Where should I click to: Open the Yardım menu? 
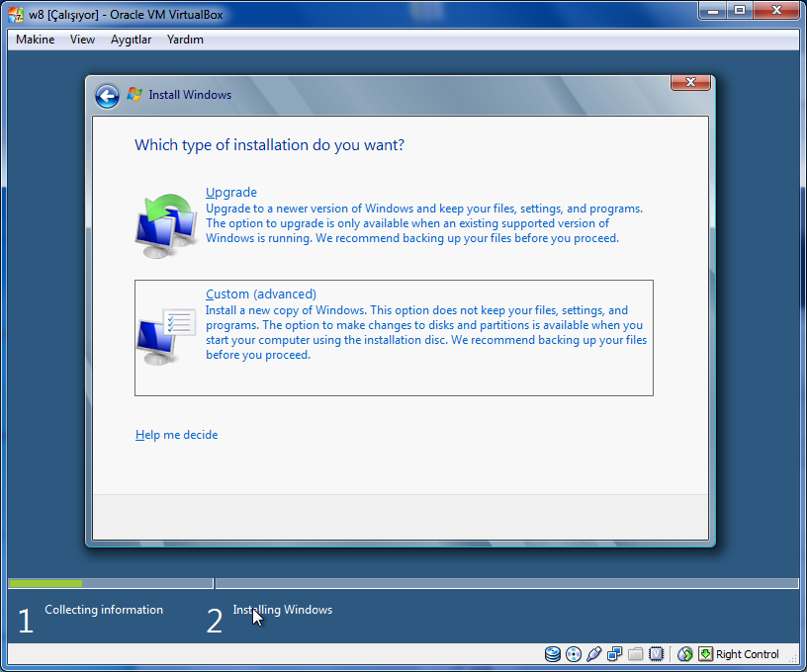pos(185,40)
